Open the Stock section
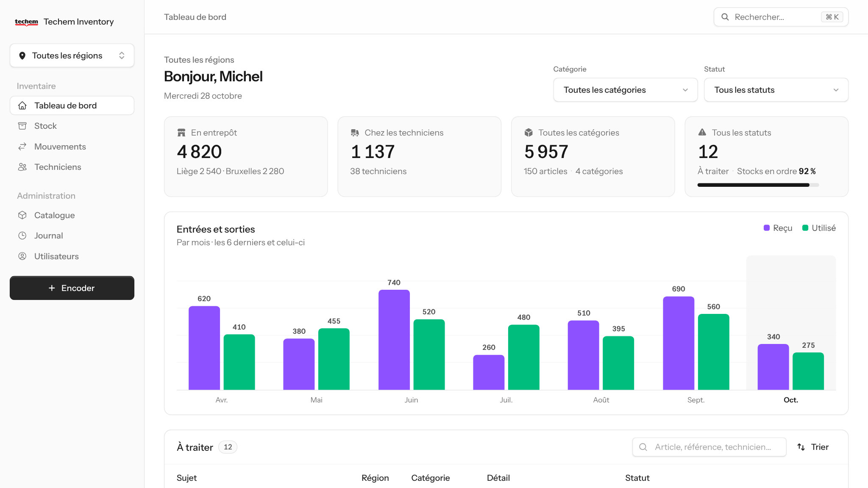Screen dimensions: 868x488 72,126
